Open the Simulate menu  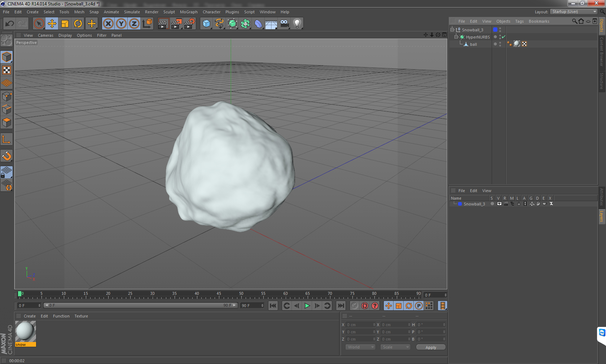(x=132, y=12)
